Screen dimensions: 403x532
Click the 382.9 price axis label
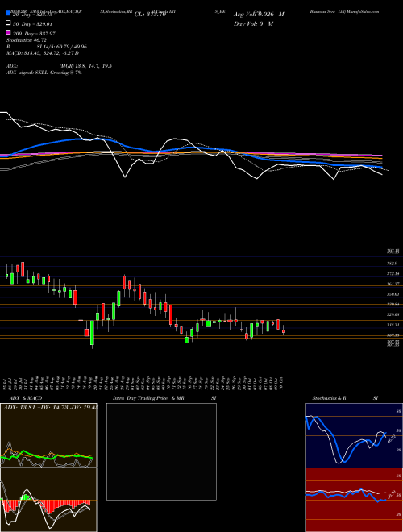[x=394, y=264]
